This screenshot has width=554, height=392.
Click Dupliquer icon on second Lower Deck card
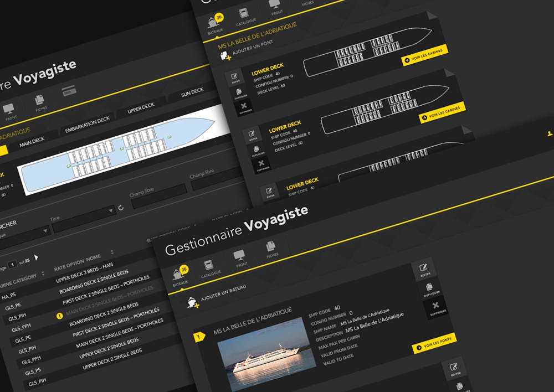click(257, 150)
